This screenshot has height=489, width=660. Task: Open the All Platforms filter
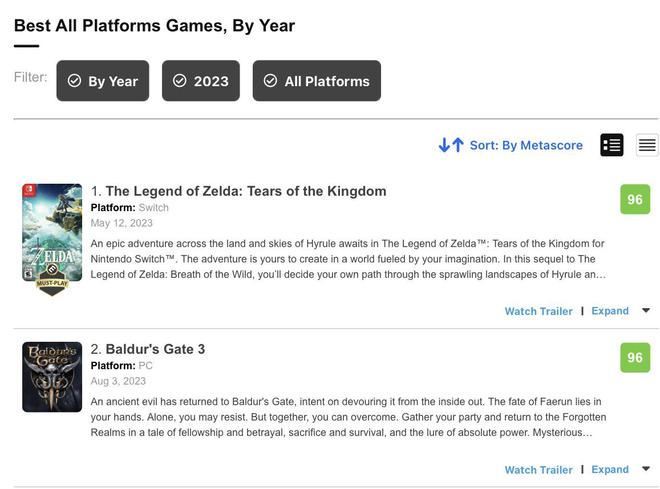[x=317, y=80]
